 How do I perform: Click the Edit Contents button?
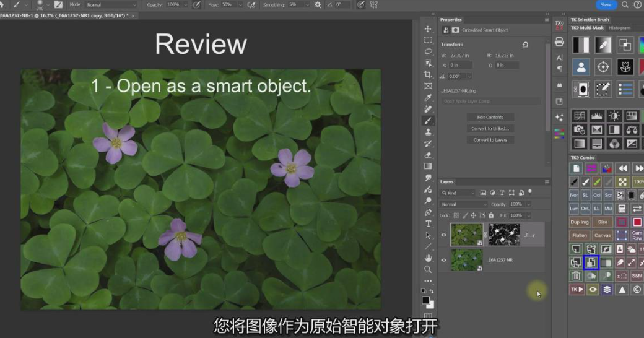tap(490, 117)
